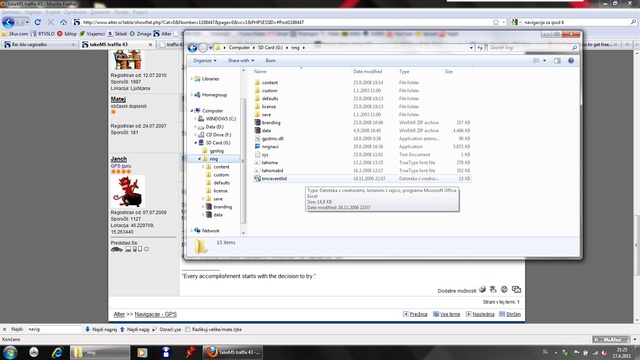Viewport: 640px width, 360px height.
Task: Click the red pushpin taskbar icon
Action: (190, 352)
